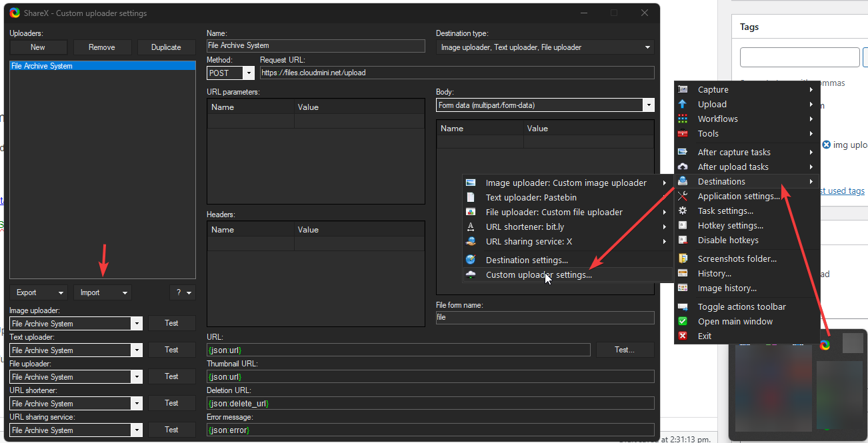Viewport: 868px width, 443px height.
Task: Click the Image history icon
Action: pyautogui.click(x=683, y=288)
